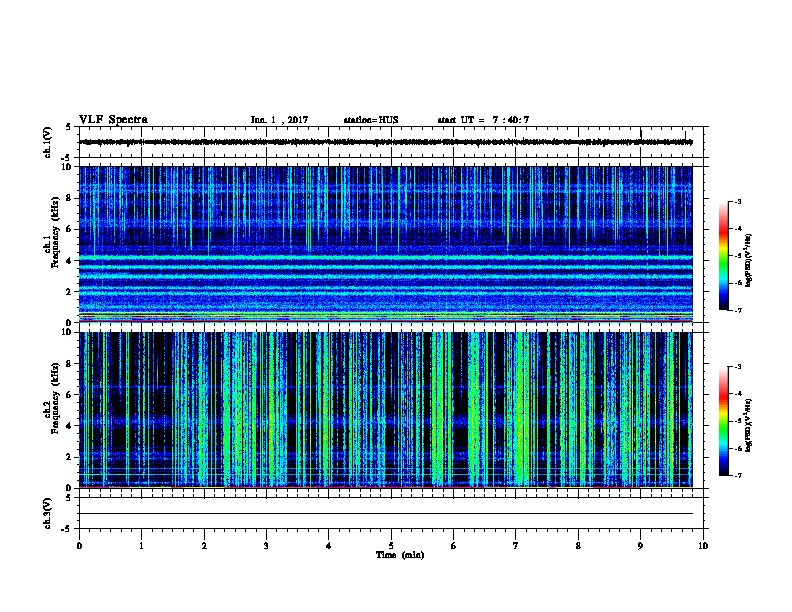Screen dimensions: 792x612
Task: Click the time axis tick label "4"
Action: pos(328,546)
